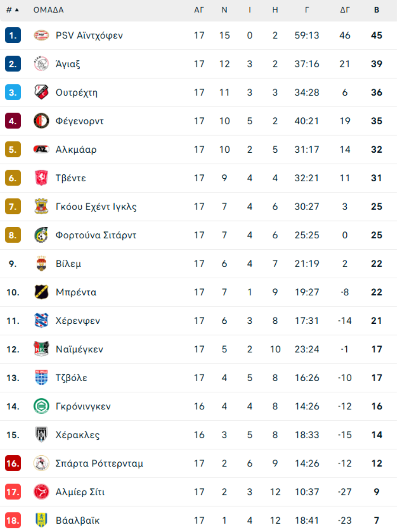Click the ΔΓ goal difference column header
This screenshot has height=532, width=397.
pyautogui.click(x=345, y=10)
